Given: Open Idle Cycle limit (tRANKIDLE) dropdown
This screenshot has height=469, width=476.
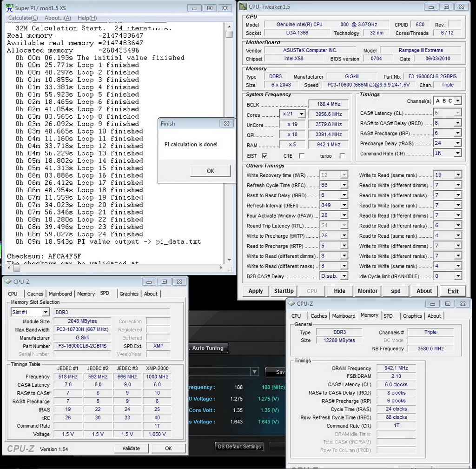Looking at the screenshot, I should click(458, 276).
